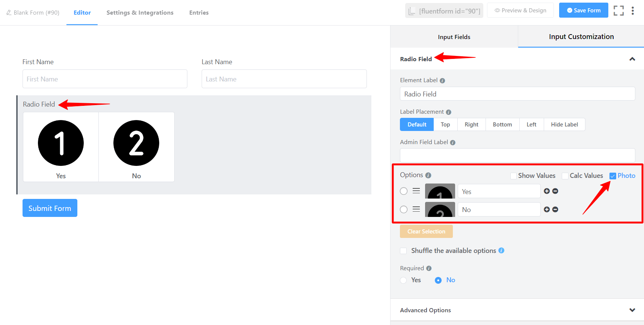Click the fullscreen expand icon
Screen dimensions: 644x325
618,11
